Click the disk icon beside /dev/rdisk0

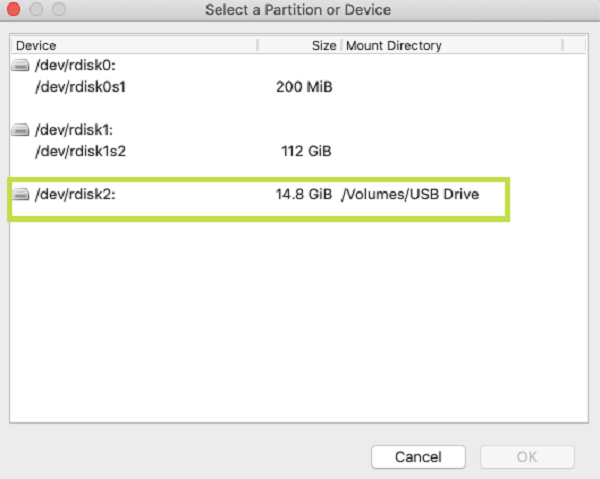tap(21, 66)
